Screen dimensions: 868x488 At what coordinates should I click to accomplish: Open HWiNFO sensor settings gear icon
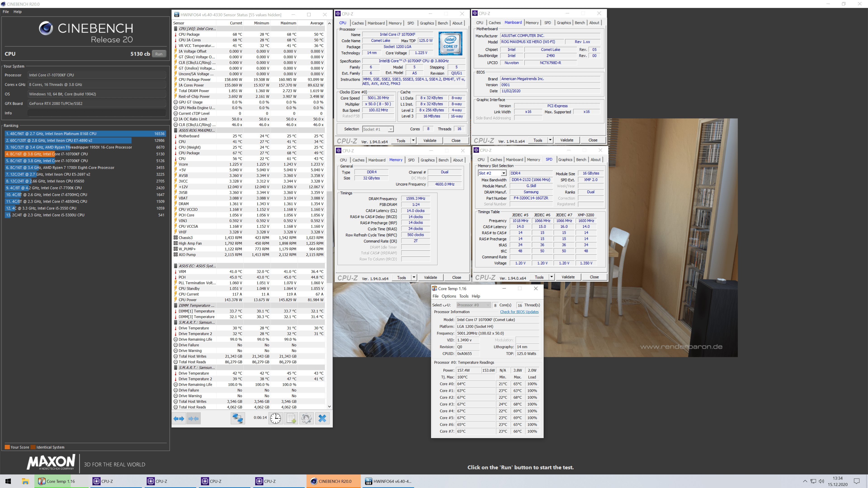[x=306, y=419]
